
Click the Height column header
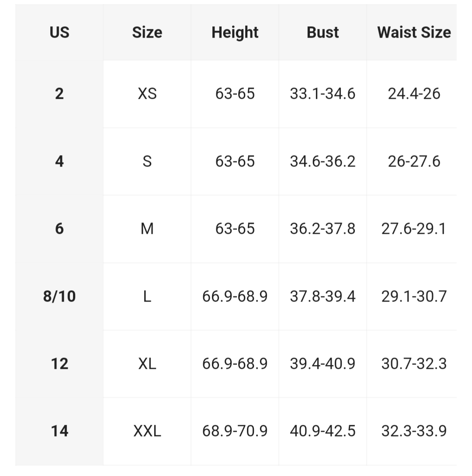click(235, 32)
